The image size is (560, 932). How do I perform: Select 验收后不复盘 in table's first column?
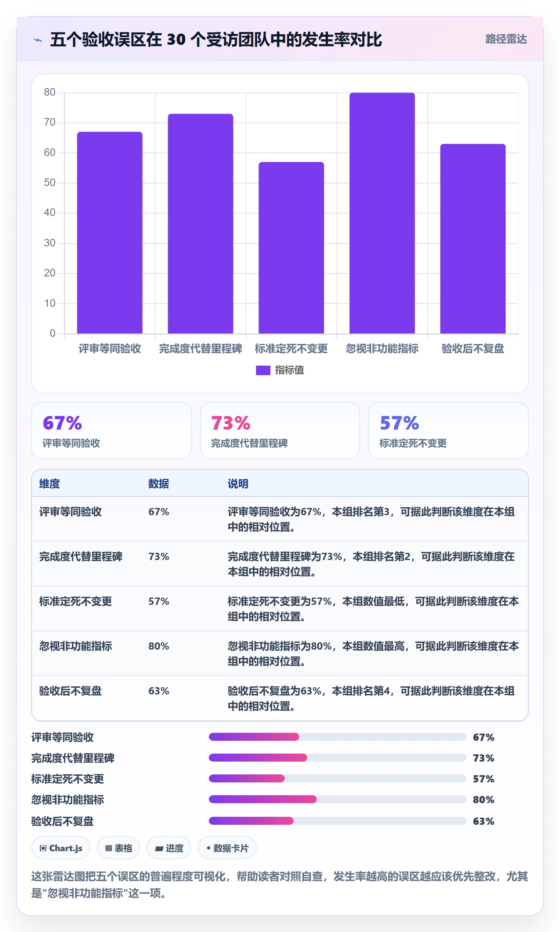coord(70,691)
